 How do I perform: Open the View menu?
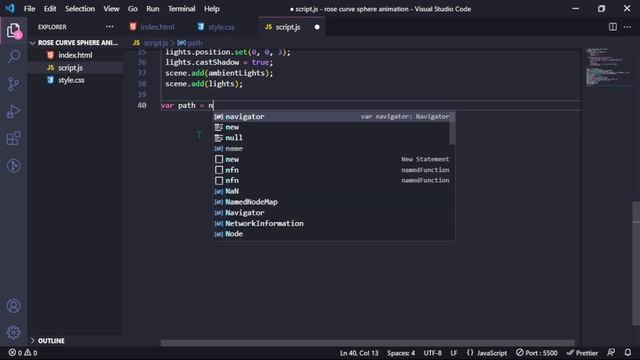pos(111,9)
